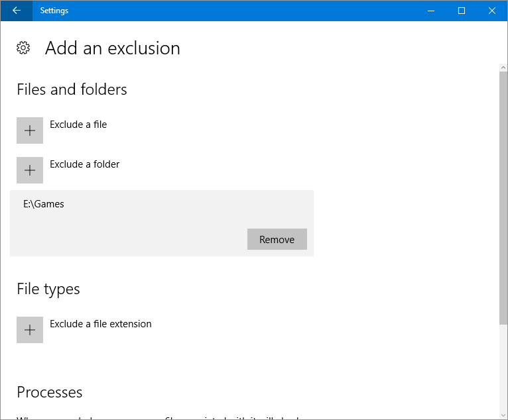Image resolution: width=508 pixels, height=420 pixels.
Task: Click the File types heading
Action: [x=48, y=289]
